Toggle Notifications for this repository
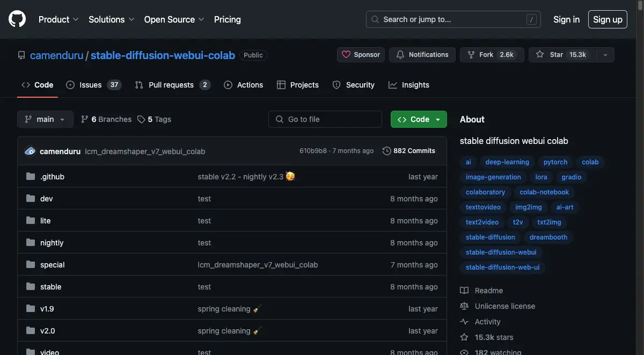The height and width of the screenshot is (355, 644). 422,55
